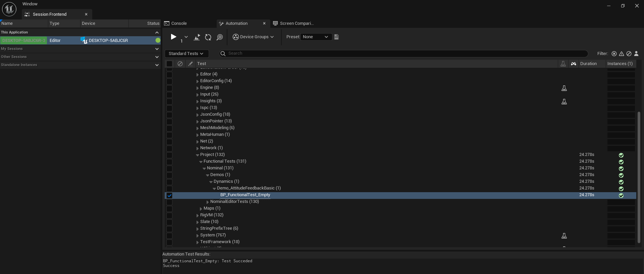Select the DESKTOP-5ABJC6R Editor instance row
The height and width of the screenshot is (274, 644).
[80, 41]
